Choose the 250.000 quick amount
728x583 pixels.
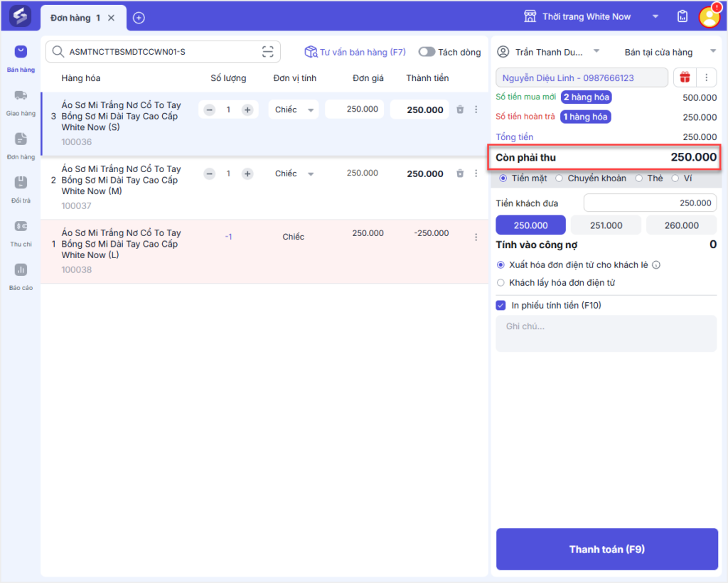pyautogui.click(x=530, y=225)
